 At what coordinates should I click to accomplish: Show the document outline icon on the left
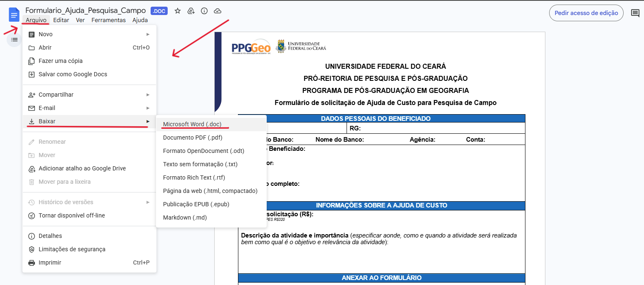[14, 39]
